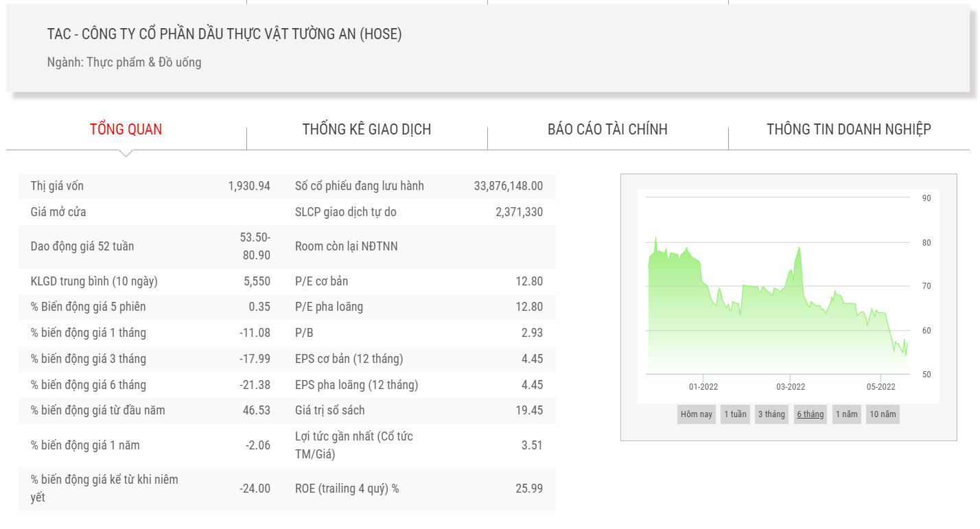Click the dividend yield value 3.51
The image size is (980, 529).
(x=532, y=445)
